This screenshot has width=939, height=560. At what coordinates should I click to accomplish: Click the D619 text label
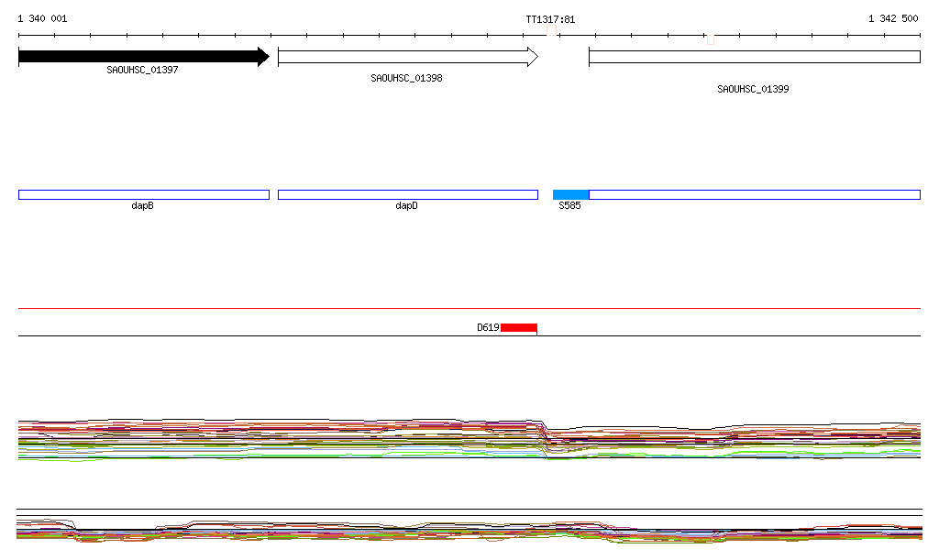coord(487,327)
